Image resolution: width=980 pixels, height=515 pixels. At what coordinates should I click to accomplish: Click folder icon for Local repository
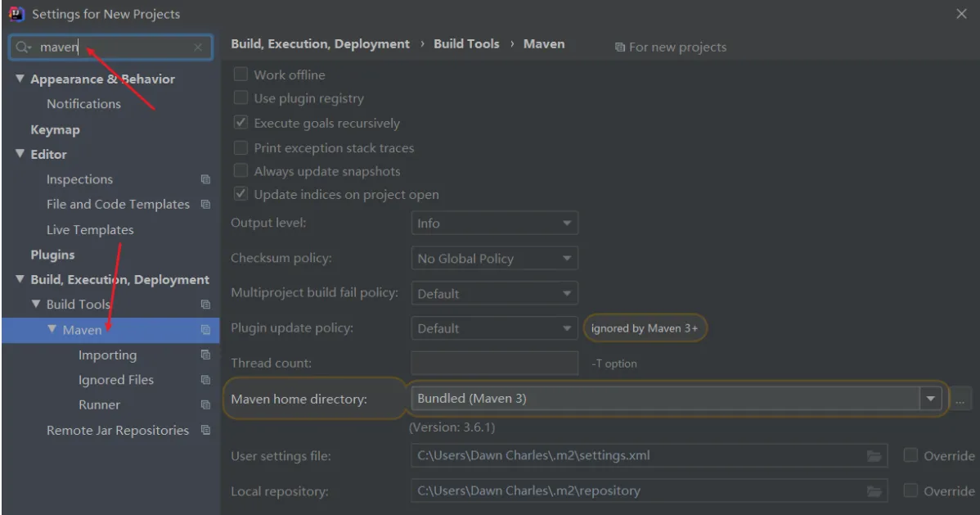874,491
